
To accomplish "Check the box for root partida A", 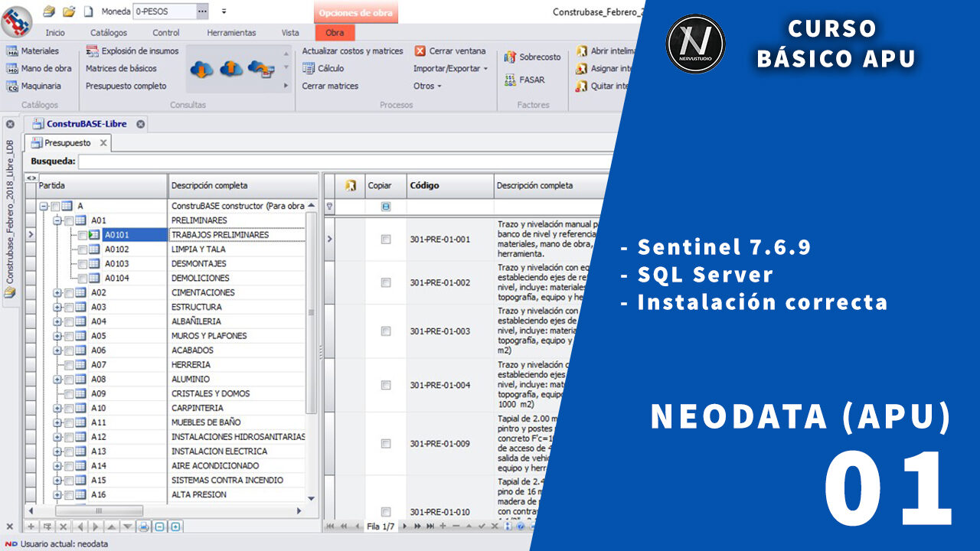I will 55,206.
